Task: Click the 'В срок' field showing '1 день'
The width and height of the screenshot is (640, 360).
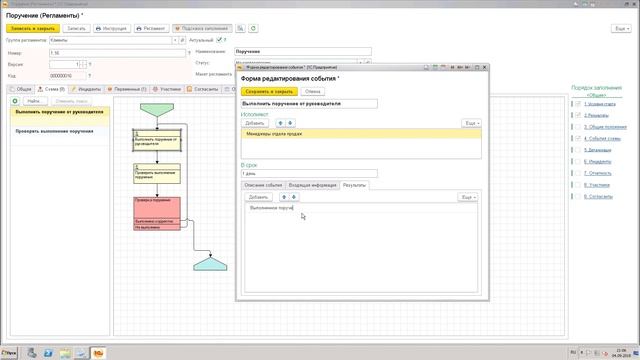Action: tap(309, 173)
